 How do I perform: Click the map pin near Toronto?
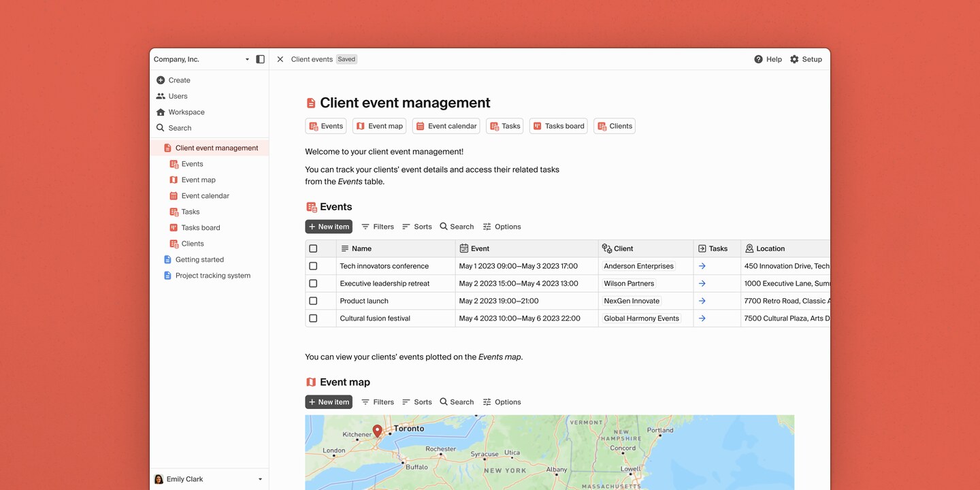tap(378, 431)
